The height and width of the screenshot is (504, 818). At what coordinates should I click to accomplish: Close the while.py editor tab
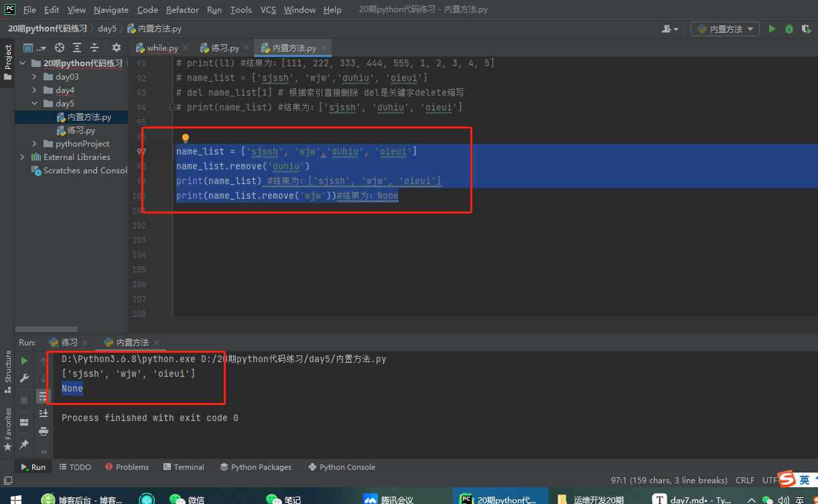pos(187,48)
